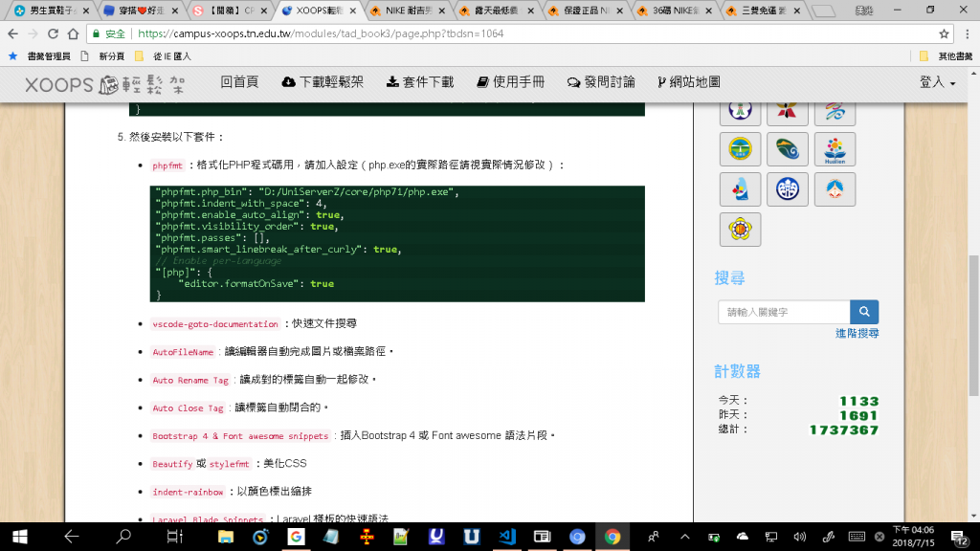
Task: Open Windows Start menu
Action: (19, 537)
